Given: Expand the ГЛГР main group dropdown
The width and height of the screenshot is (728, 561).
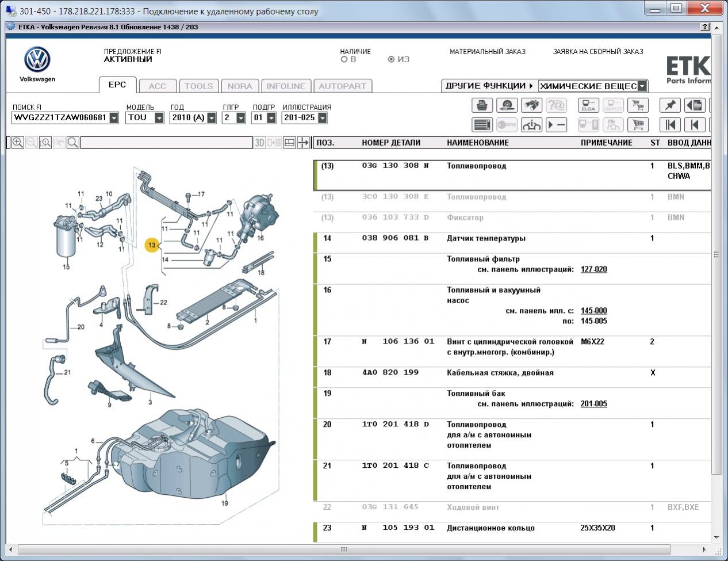Looking at the screenshot, I should [x=241, y=118].
